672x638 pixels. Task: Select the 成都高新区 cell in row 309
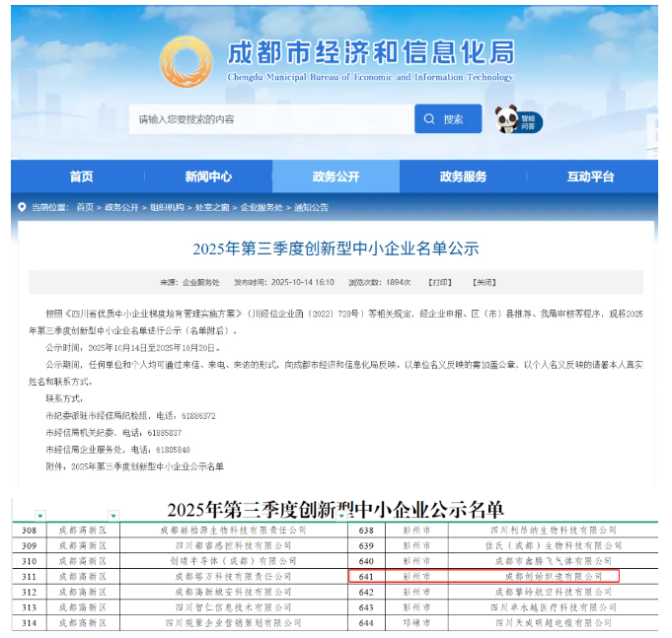coord(83,545)
